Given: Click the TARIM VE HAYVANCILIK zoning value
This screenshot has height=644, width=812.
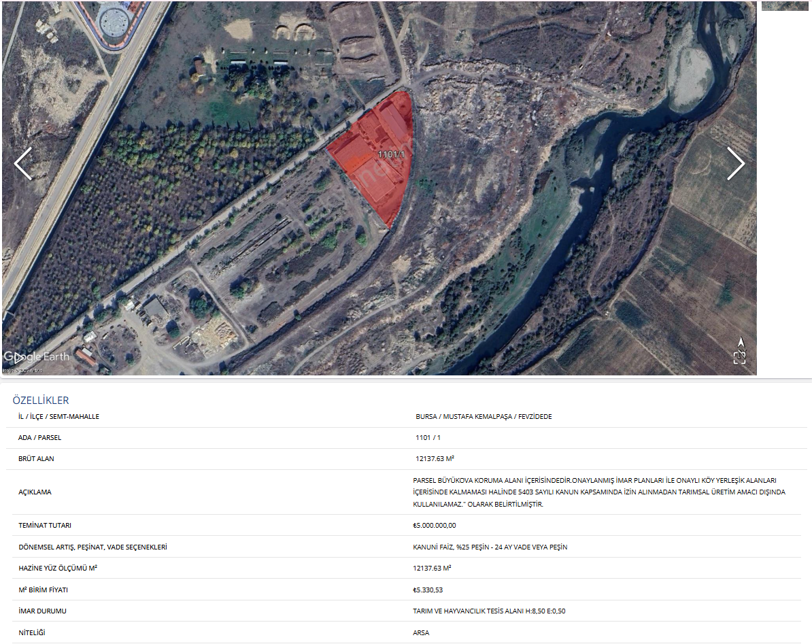Looking at the screenshot, I should [x=489, y=611].
